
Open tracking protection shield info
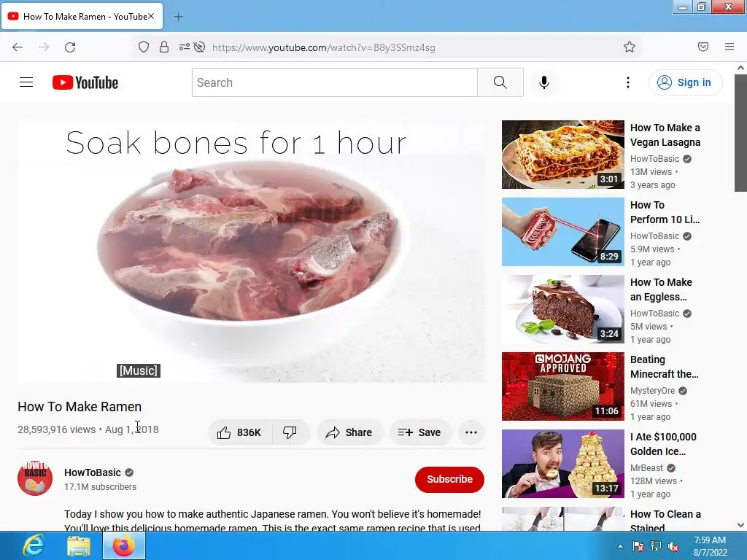point(144,47)
